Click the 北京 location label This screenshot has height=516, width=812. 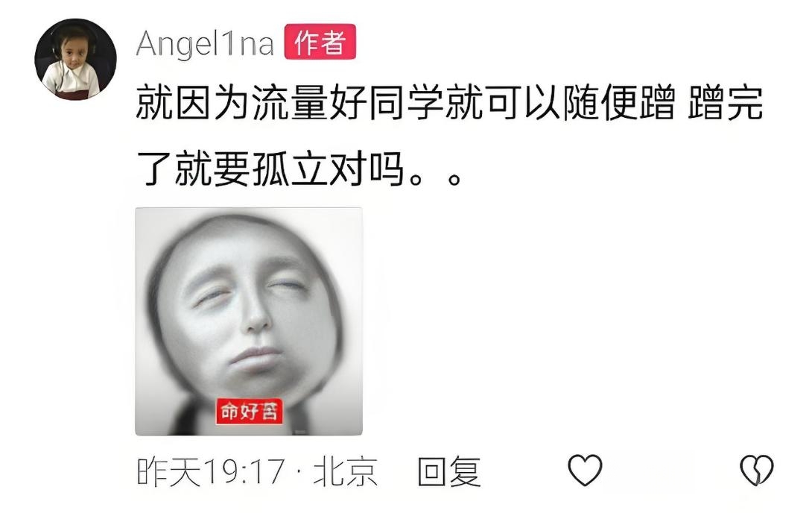coord(346,471)
